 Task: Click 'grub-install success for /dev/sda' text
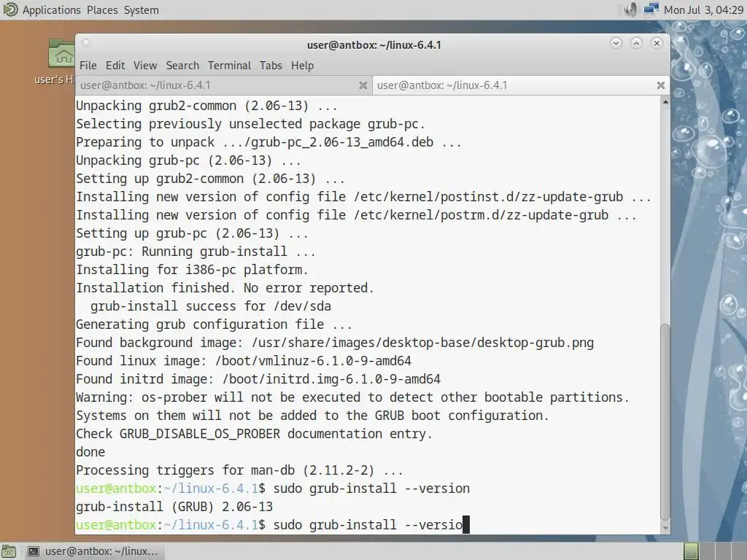click(211, 306)
